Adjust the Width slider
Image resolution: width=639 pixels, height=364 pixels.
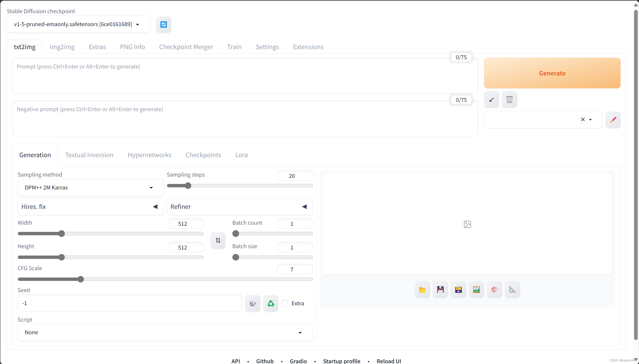pyautogui.click(x=111, y=234)
